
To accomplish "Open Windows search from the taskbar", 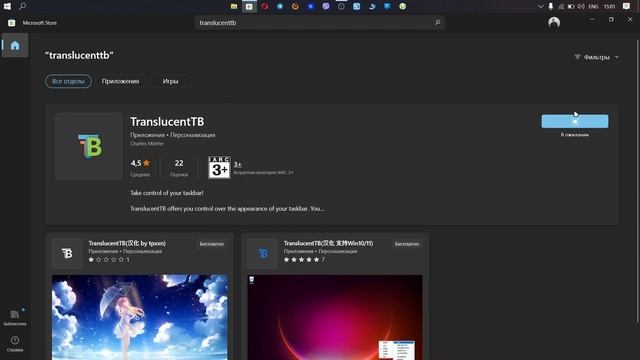I will 22,6.
